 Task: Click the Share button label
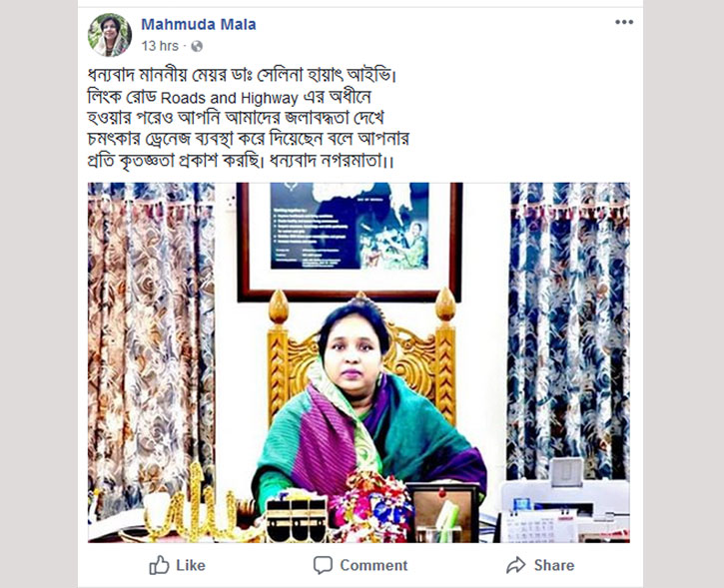tap(554, 565)
